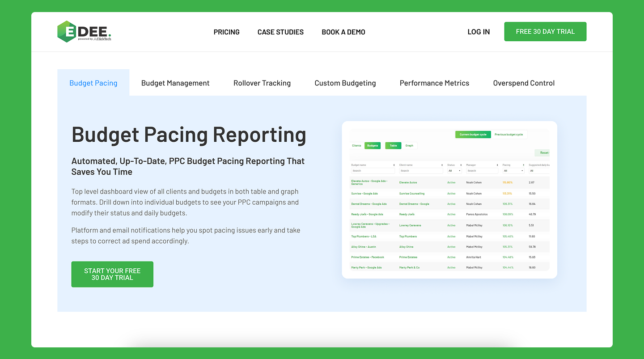Screen dimensions: 644x359
Task: Click 'Dental Dreams - Google Ads' budget row
Action: (x=369, y=204)
